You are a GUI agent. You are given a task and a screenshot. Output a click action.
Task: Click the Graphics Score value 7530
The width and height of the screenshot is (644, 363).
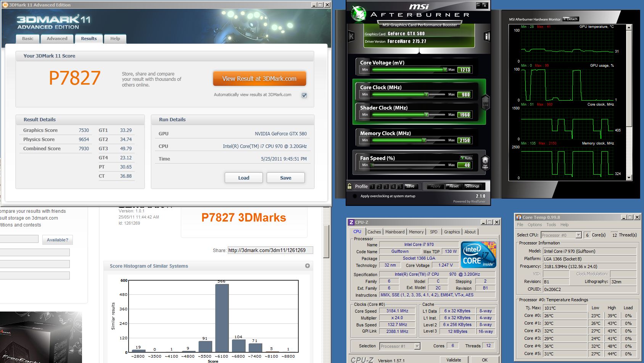(x=84, y=130)
